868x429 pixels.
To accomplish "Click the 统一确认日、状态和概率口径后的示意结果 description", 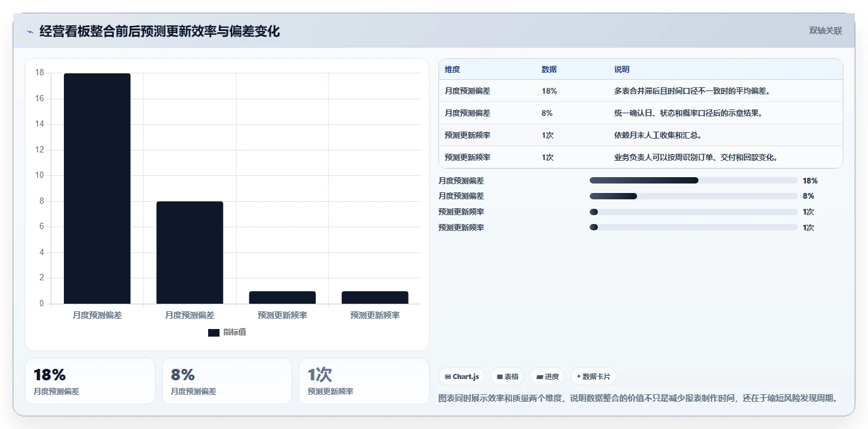I will [x=688, y=113].
